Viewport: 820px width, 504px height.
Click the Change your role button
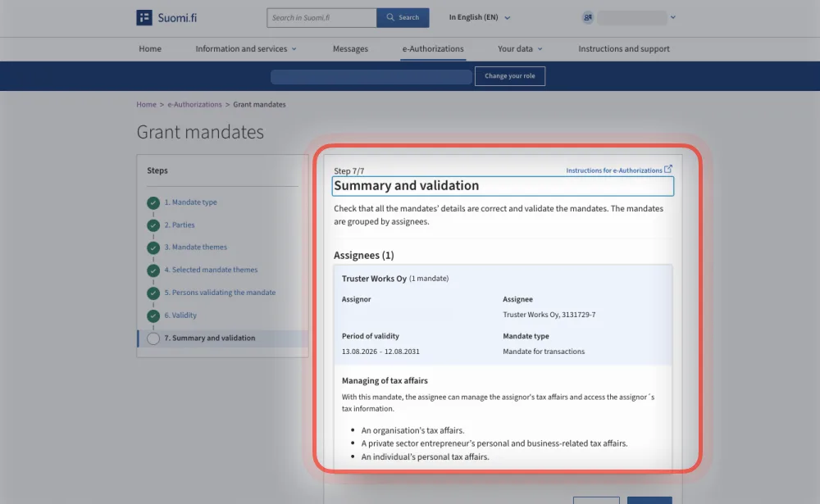coord(510,76)
